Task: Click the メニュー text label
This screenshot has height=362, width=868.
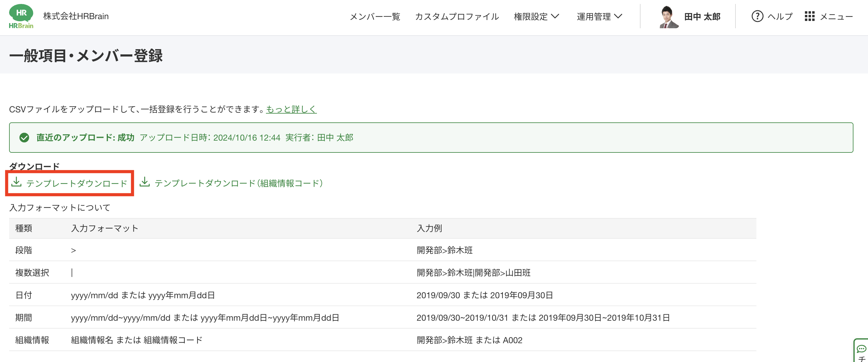Action: pos(836,16)
